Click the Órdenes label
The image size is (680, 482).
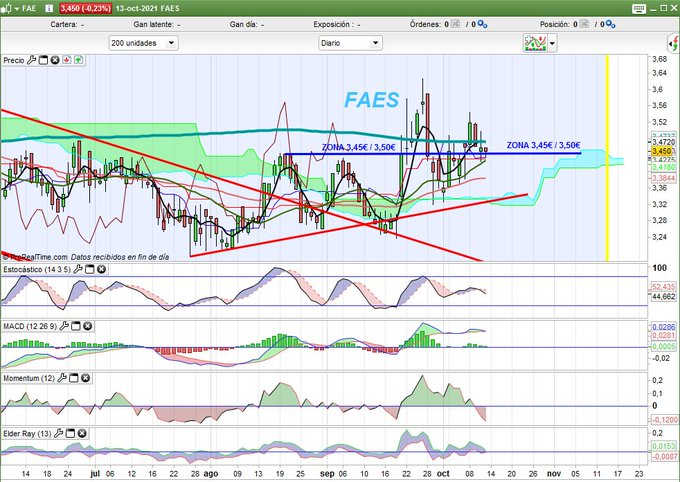(425, 24)
